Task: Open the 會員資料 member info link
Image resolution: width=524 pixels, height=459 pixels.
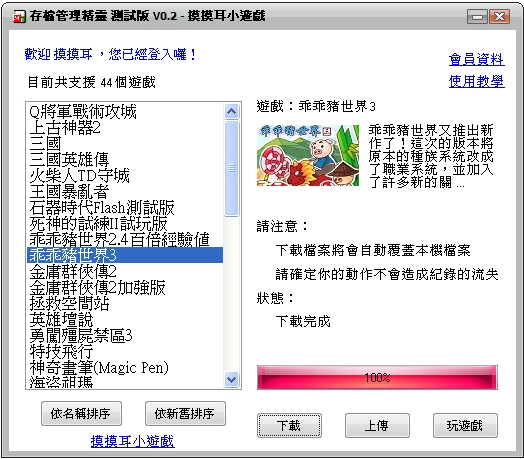Action: (x=477, y=59)
